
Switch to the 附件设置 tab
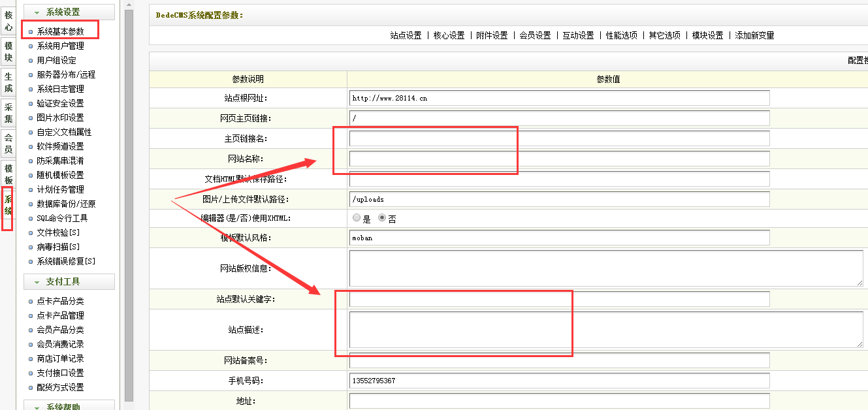click(492, 35)
